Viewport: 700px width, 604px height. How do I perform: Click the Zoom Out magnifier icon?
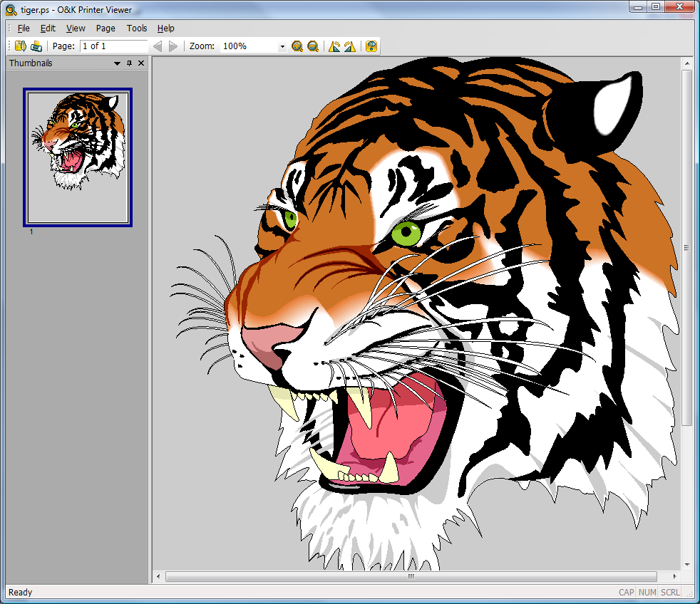pos(313,46)
